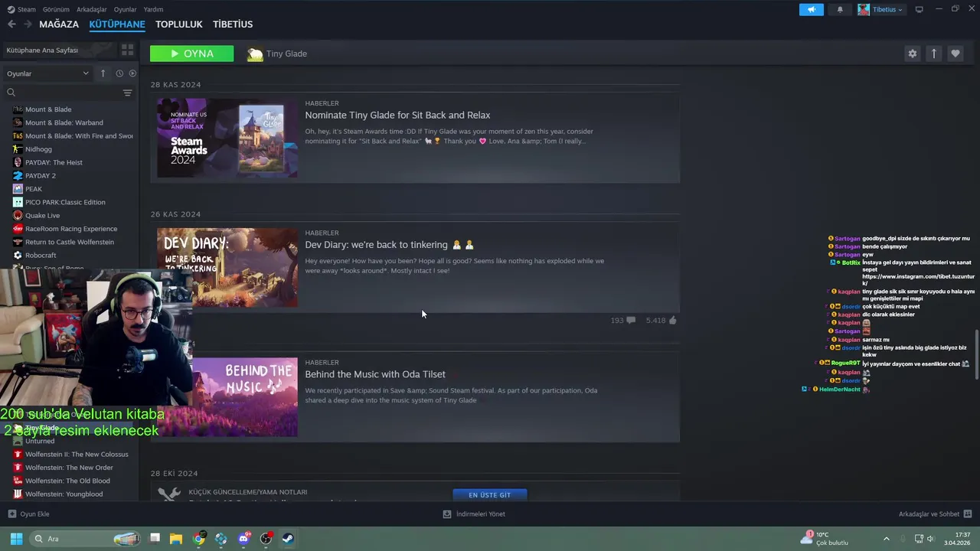The height and width of the screenshot is (551, 980).
Task: Show hidden system tray icons chevron
Action: 887,539
